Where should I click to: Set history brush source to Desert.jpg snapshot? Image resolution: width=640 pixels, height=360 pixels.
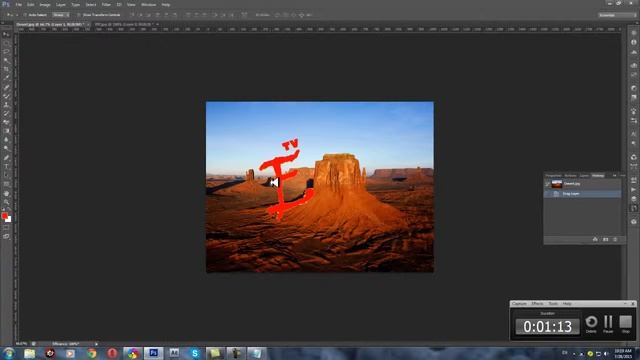point(548,184)
